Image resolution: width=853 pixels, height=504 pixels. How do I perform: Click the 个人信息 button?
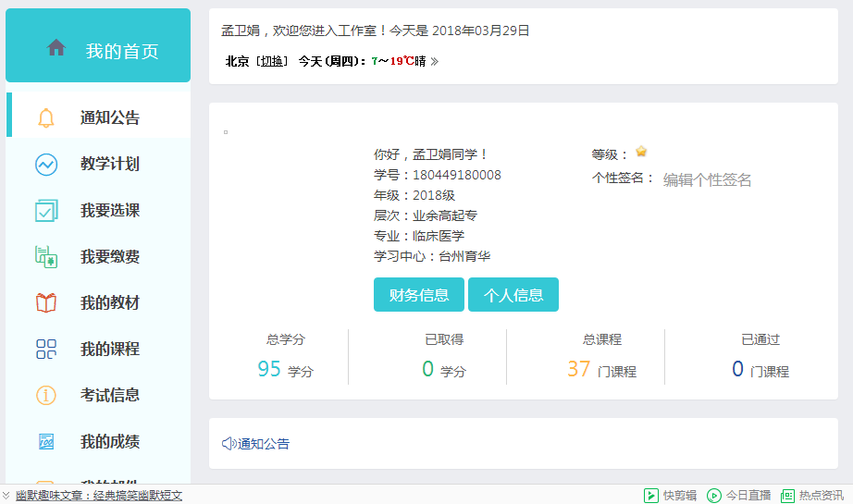513,295
